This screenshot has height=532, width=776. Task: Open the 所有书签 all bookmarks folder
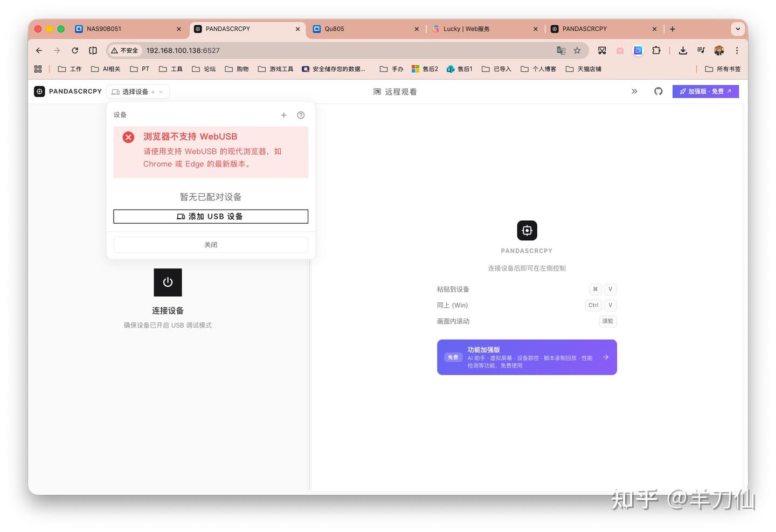tap(723, 69)
